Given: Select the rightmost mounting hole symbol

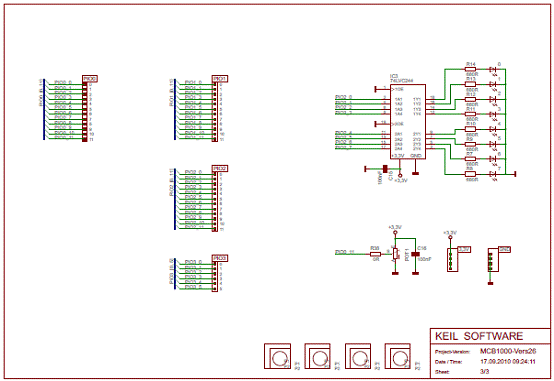Looking at the screenshot, I should (x=397, y=356).
